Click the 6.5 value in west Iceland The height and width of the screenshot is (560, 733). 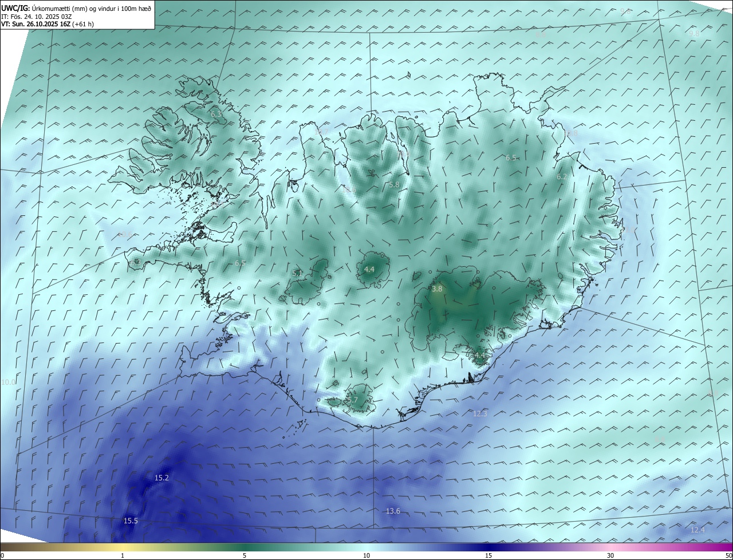[241, 263]
